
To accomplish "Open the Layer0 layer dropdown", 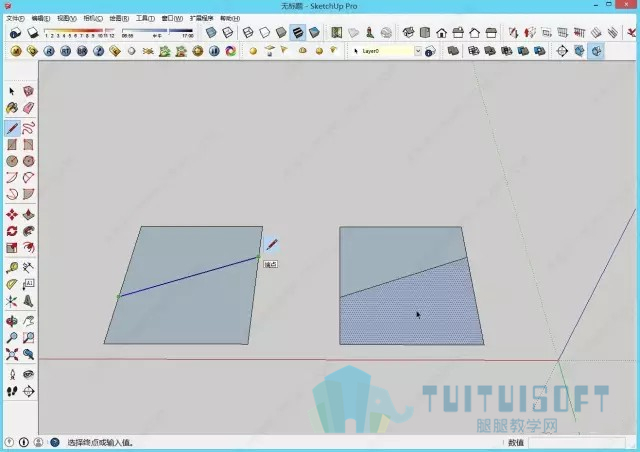I will click(x=418, y=51).
